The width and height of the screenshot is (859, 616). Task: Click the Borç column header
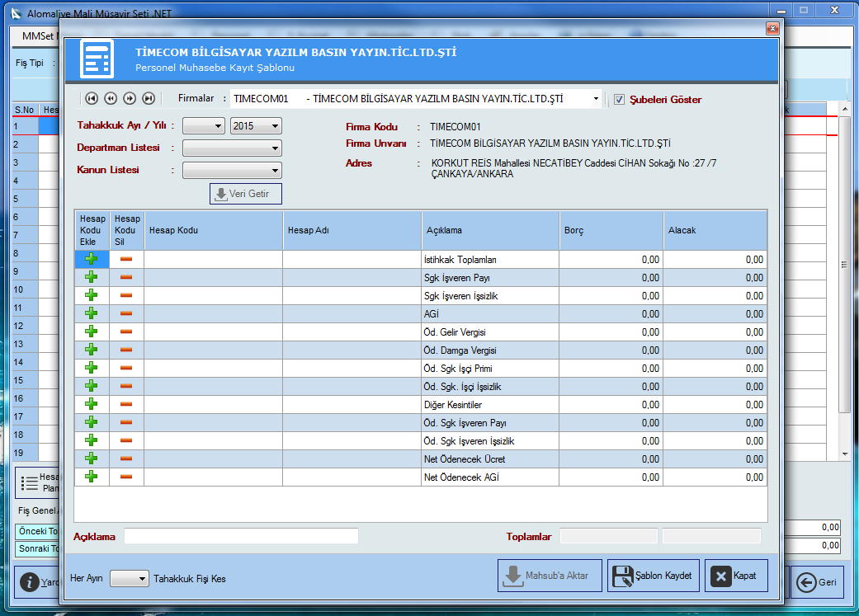(611, 231)
